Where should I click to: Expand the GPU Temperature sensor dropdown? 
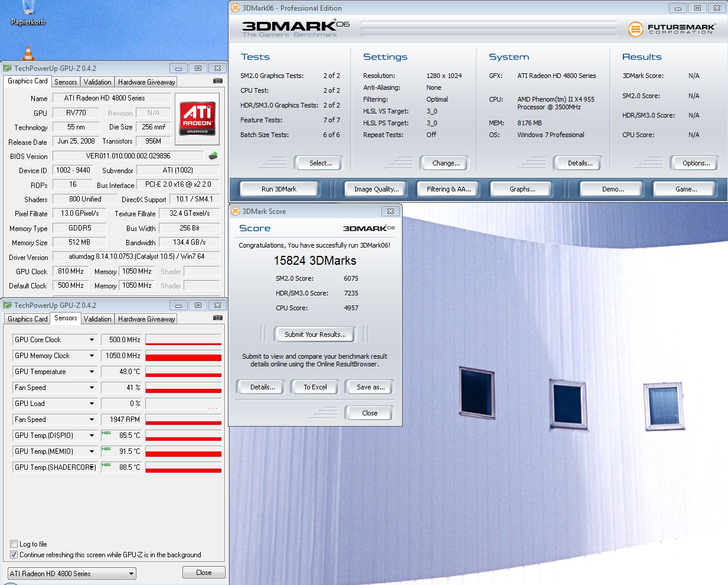(x=92, y=372)
